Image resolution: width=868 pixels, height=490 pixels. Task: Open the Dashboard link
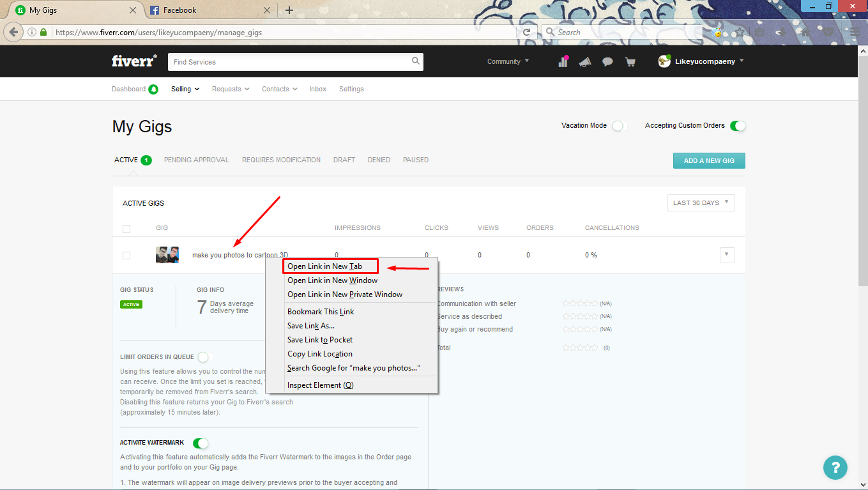point(128,89)
